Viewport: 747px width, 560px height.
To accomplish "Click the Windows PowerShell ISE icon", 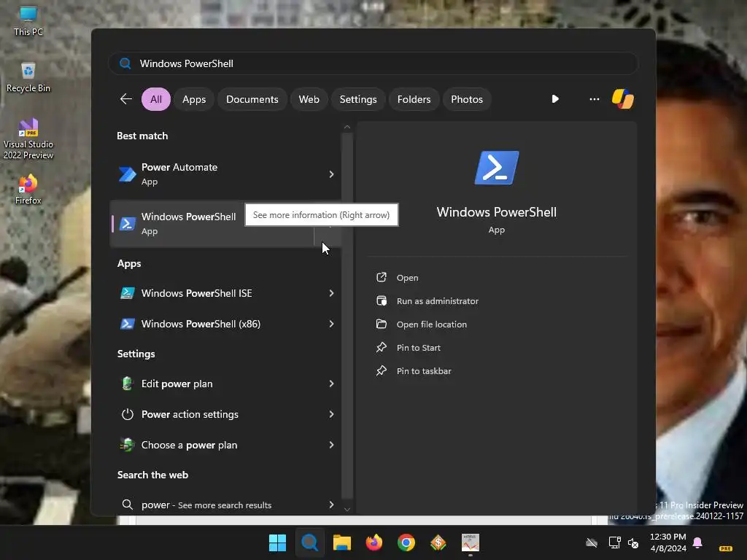I will pyautogui.click(x=127, y=293).
